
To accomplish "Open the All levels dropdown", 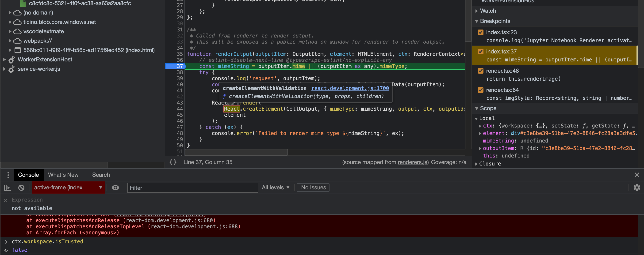I will pyautogui.click(x=276, y=187).
